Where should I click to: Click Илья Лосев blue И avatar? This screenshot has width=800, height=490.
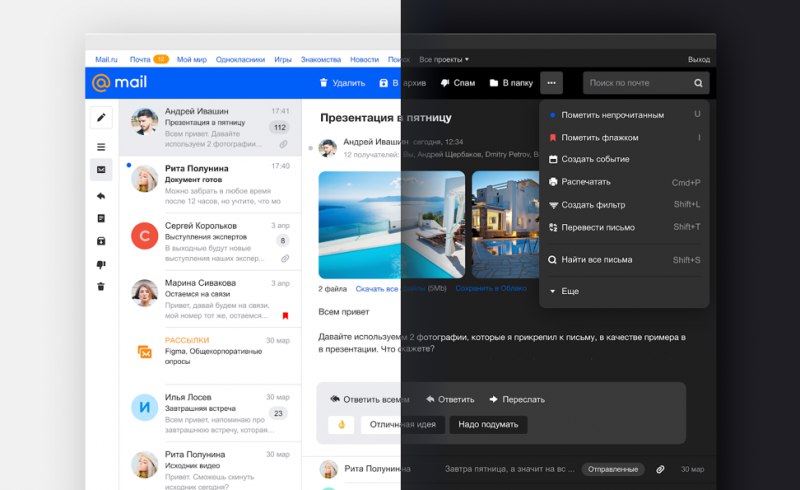(x=144, y=407)
